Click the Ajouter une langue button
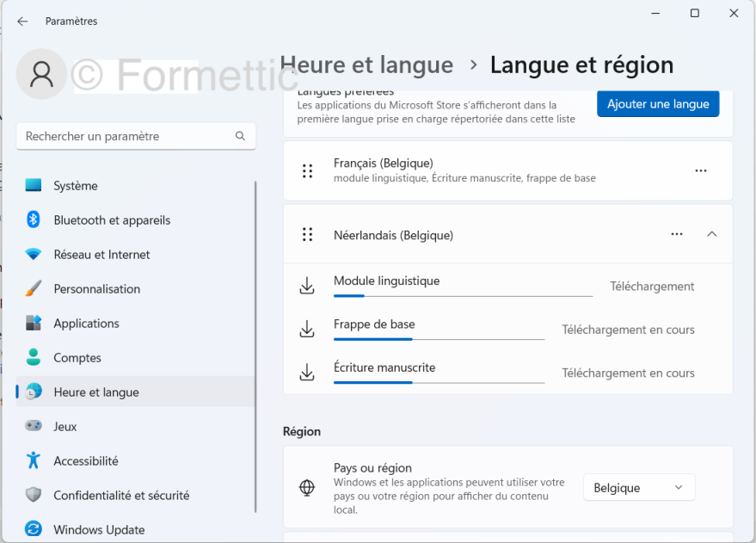 (x=658, y=104)
